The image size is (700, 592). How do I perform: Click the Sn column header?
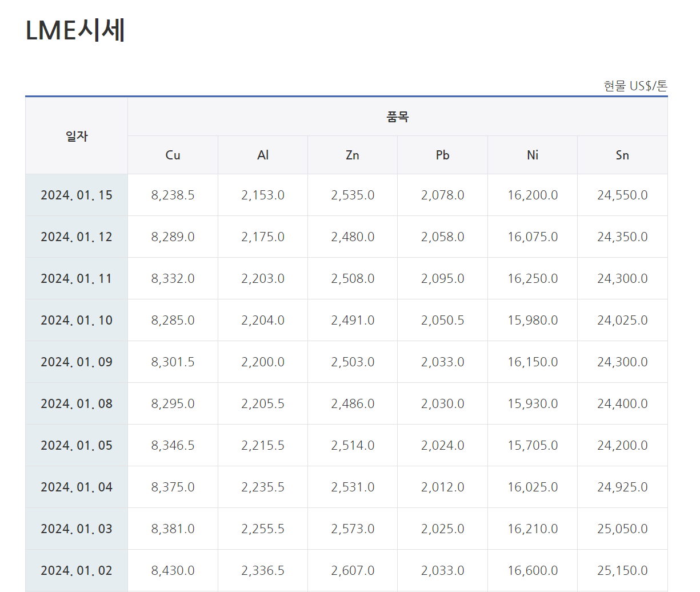click(622, 155)
